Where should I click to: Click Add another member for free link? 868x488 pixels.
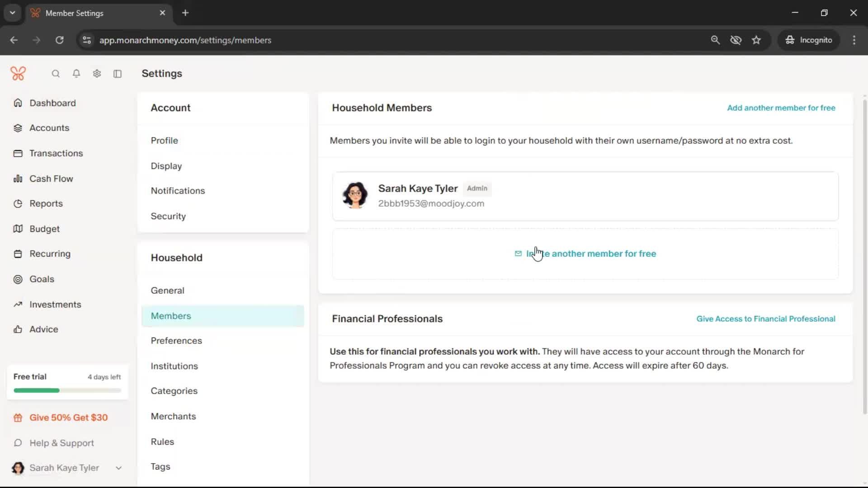781,108
